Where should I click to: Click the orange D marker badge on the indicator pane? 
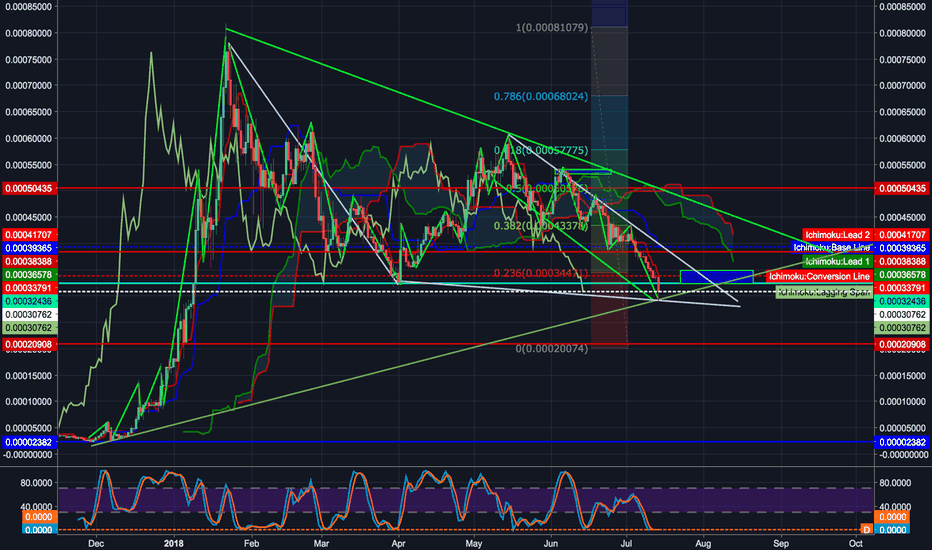click(x=867, y=529)
